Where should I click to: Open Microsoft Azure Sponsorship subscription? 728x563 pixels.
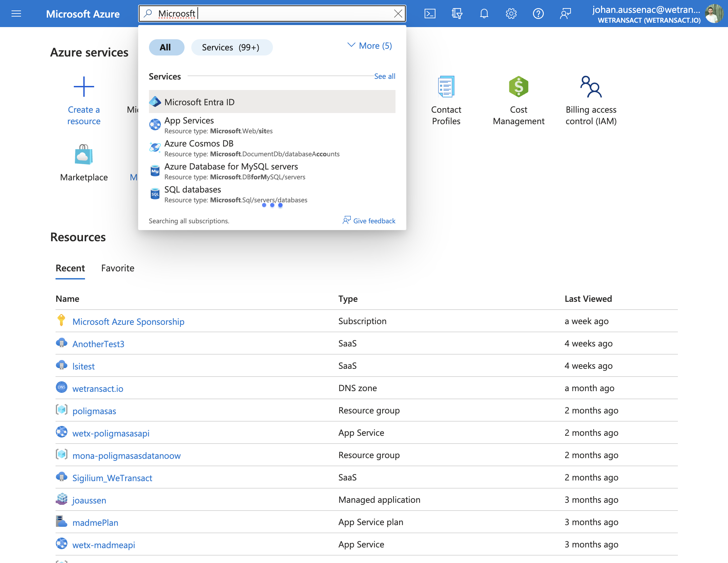click(x=128, y=321)
